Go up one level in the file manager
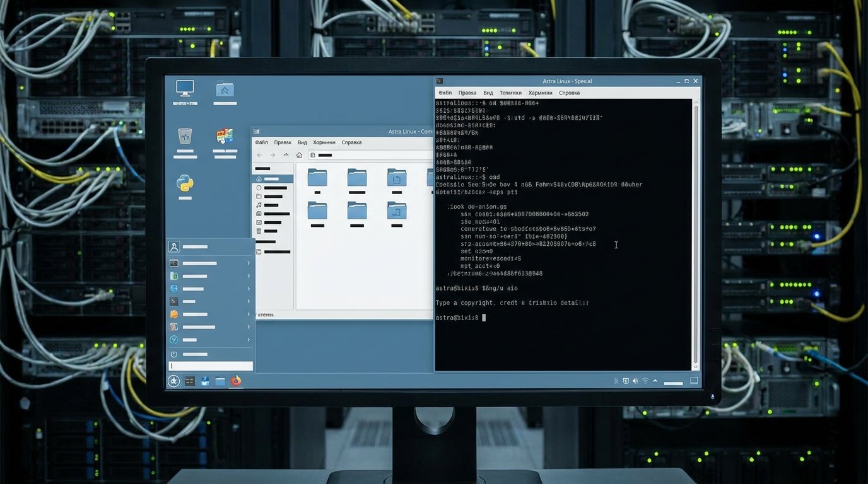This screenshot has width=868, height=484. pyautogui.click(x=286, y=155)
